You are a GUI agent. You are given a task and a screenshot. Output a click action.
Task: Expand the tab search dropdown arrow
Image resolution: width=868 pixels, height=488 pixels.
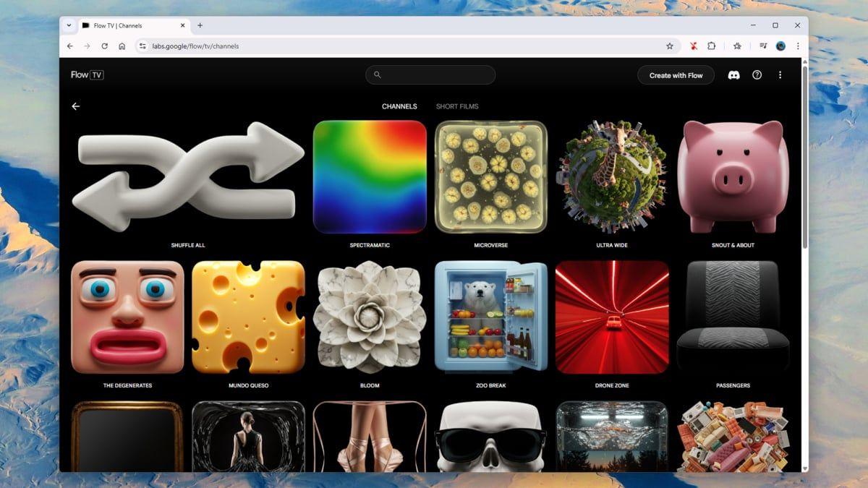pyautogui.click(x=69, y=25)
